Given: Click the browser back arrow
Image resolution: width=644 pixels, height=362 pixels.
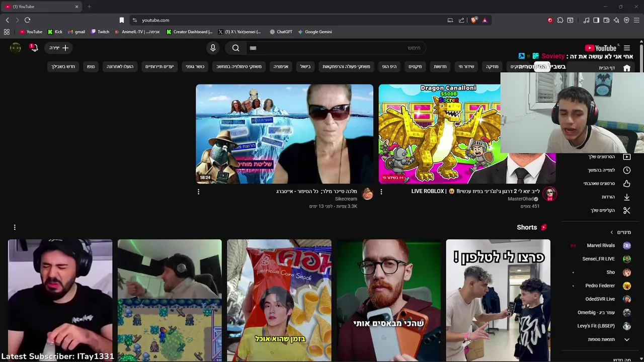Looking at the screenshot, I should (x=7, y=20).
